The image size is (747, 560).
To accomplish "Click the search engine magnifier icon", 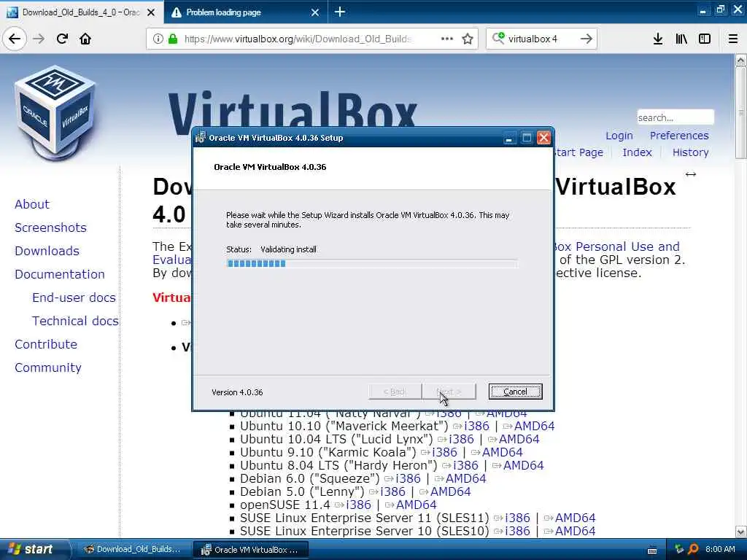I will click(498, 38).
